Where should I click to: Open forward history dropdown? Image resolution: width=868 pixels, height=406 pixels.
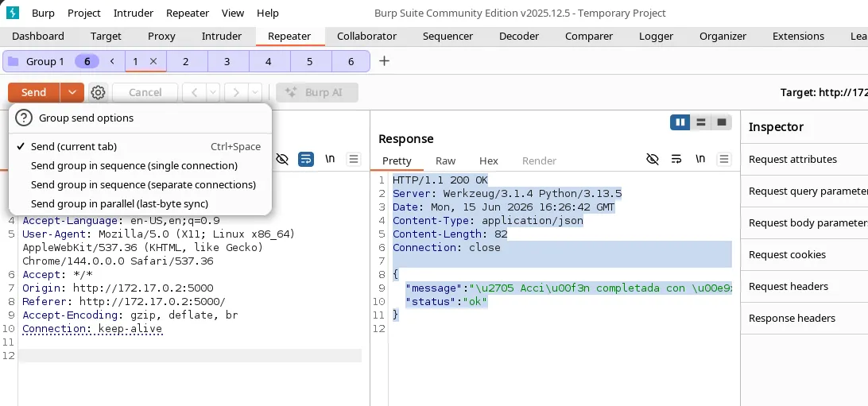click(x=254, y=92)
